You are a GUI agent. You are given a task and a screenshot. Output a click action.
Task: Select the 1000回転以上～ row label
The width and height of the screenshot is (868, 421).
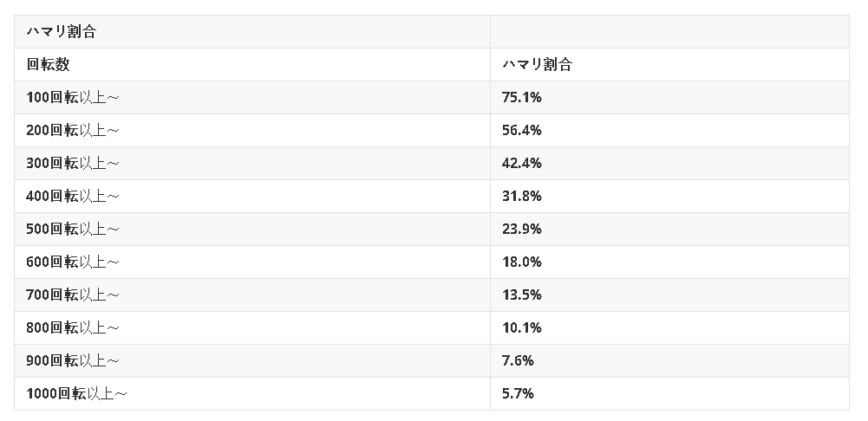[76, 394]
